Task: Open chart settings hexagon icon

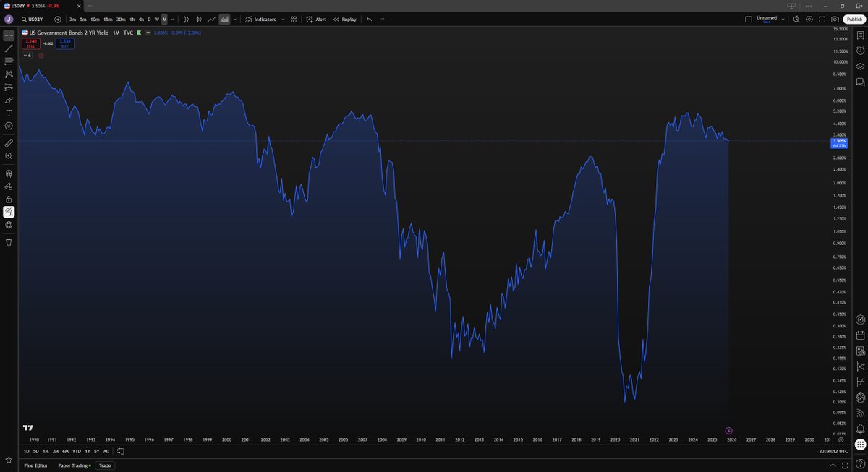Action: click(809, 20)
